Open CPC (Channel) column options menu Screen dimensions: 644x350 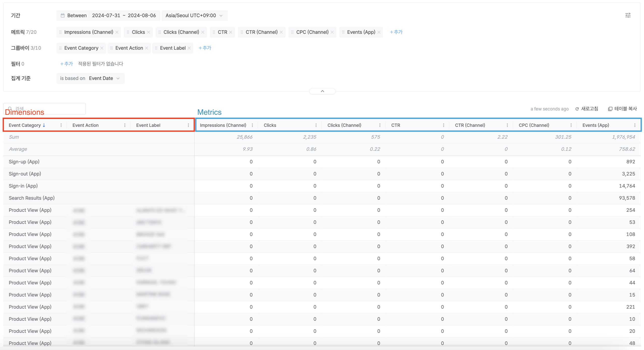point(571,125)
